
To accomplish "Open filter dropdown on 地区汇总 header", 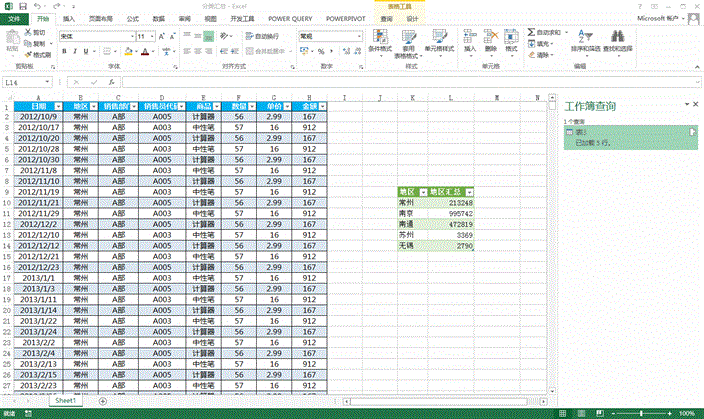I will 469,190.
